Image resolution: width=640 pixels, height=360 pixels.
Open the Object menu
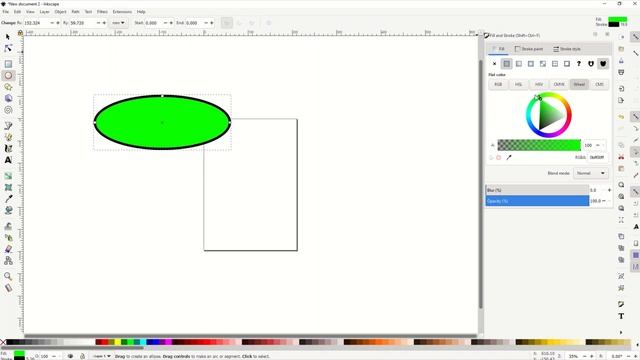point(60,12)
